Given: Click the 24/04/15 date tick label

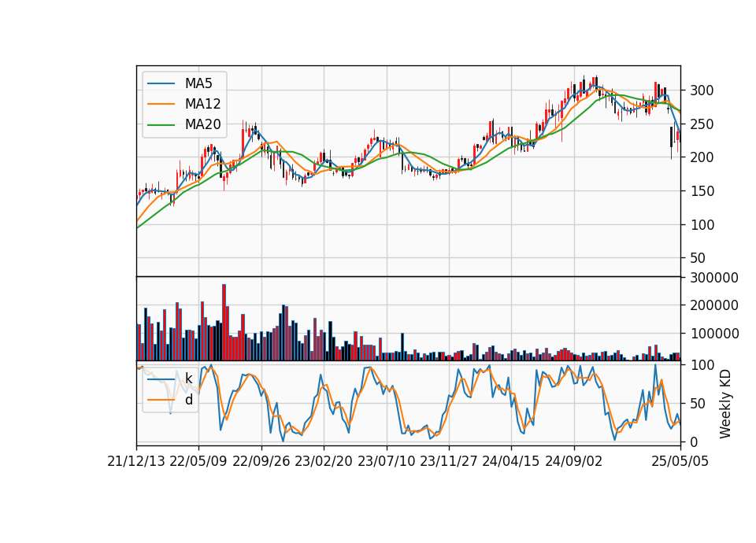Looking at the screenshot, I should pyautogui.click(x=511, y=461).
